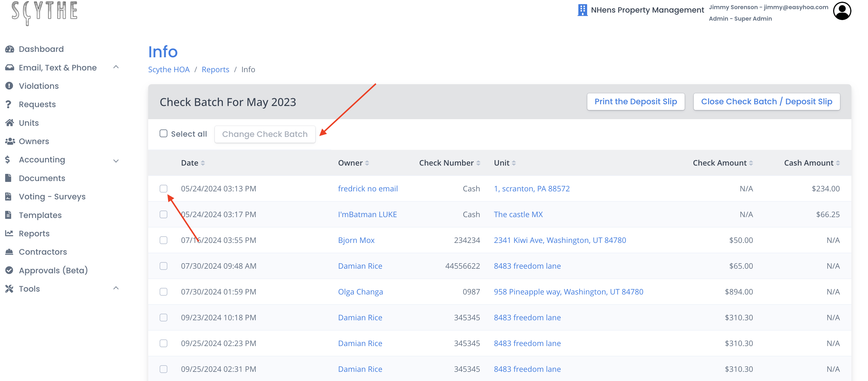Click the $894.00 check amount cell
This screenshot has height=381, width=868.
(739, 292)
